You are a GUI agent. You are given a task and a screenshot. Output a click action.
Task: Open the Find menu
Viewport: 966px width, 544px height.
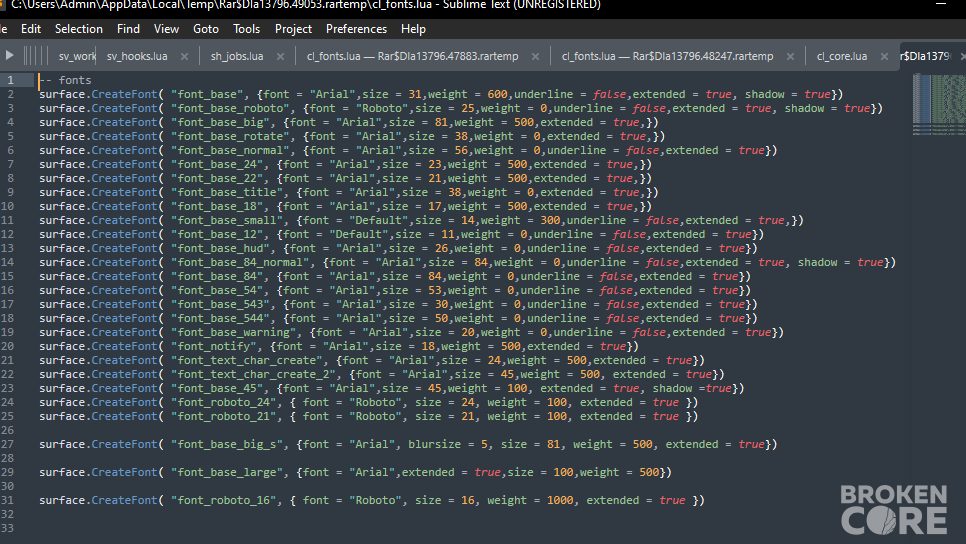click(x=128, y=29)
